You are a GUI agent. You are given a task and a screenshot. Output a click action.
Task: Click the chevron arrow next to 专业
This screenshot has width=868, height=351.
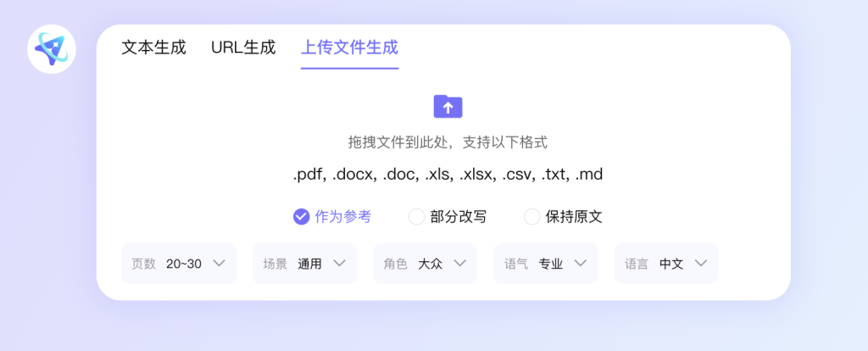coord(580,263)
